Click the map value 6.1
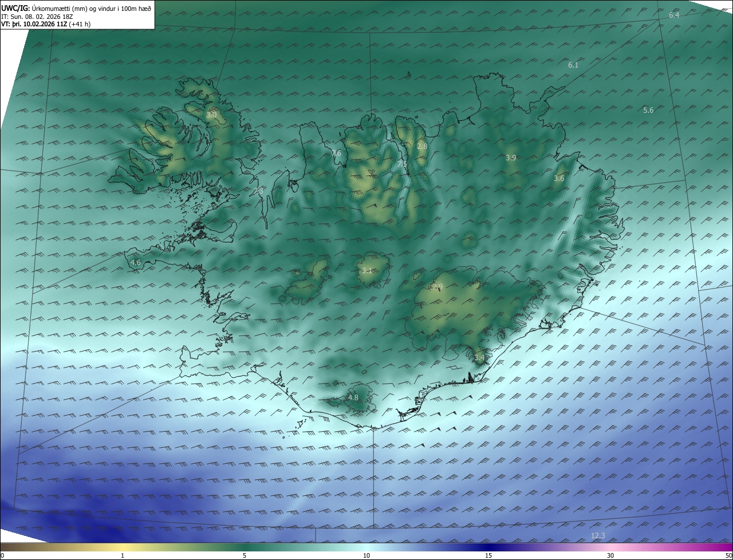 (x=573, y=65)
